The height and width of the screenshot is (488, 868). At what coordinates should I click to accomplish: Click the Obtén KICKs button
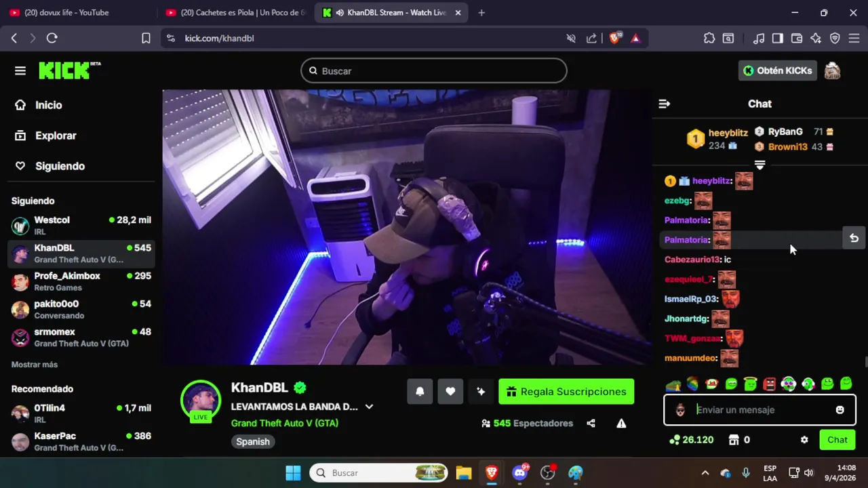tap(777, 70)
